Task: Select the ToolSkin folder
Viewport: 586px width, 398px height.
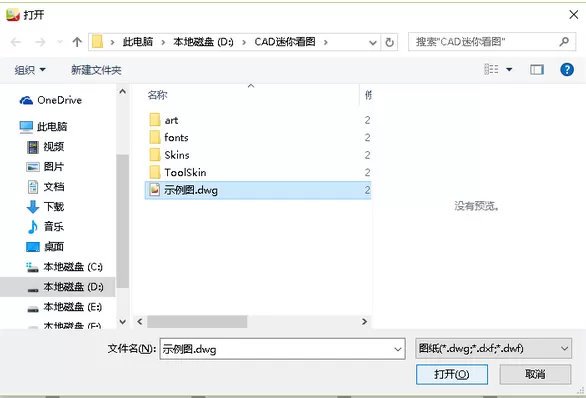Action: pos(178,172)
